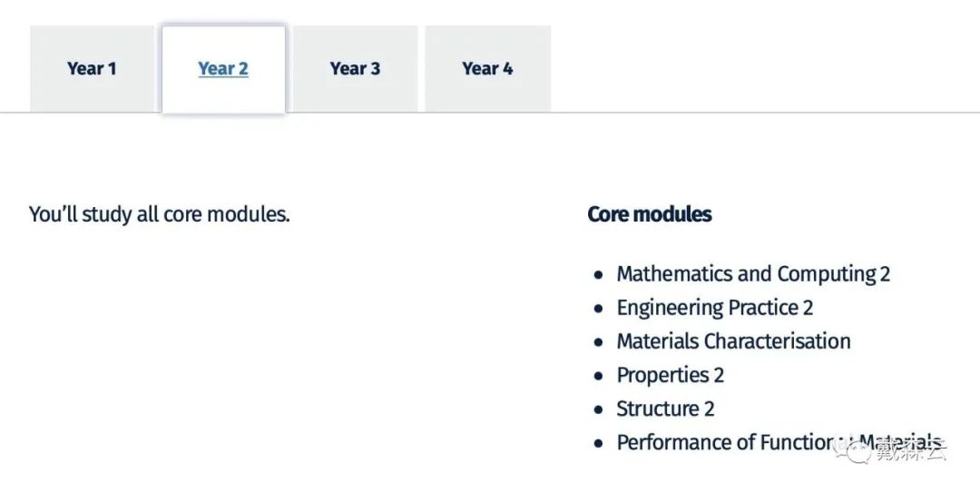Switch to the Year 1 tab
980x493 pixels.
pos(92,69)
